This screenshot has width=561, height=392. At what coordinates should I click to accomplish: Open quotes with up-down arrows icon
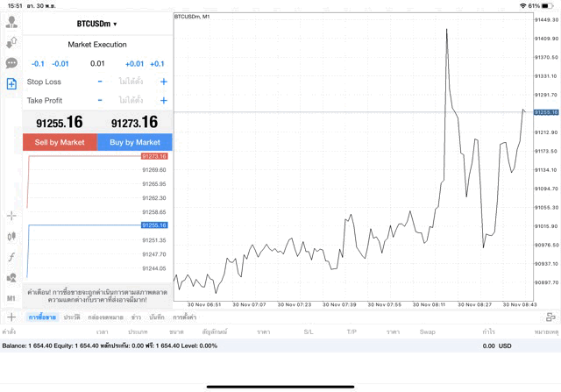(x=11, y=43)
